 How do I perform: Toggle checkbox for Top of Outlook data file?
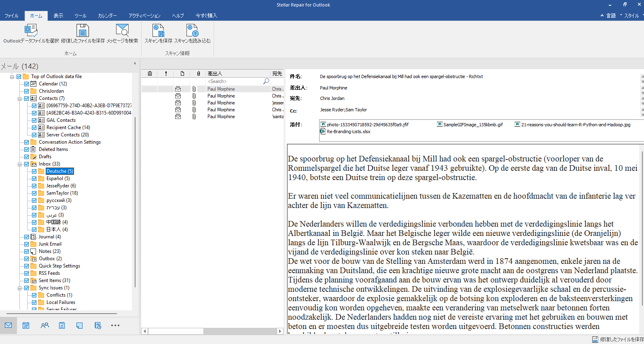19,76
